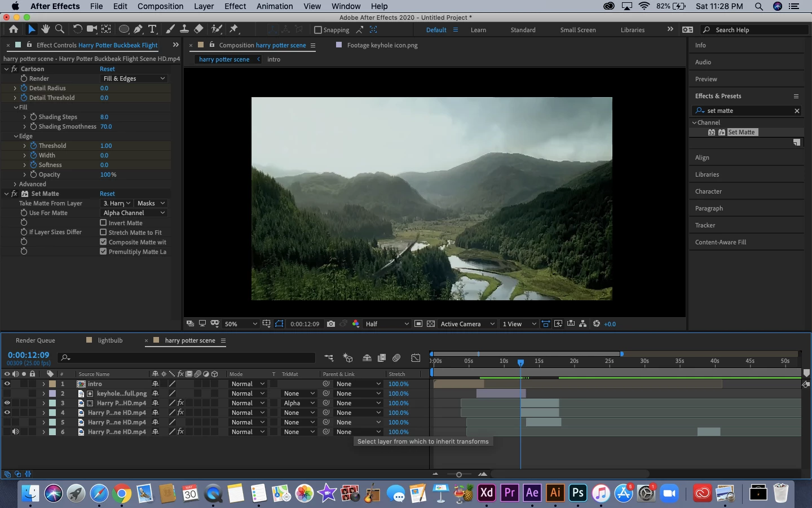Reset the Cartoon effect
Image resolution: width=812 pixels, height=508 pixels.
pyautogui.click(x=107, y=69)
